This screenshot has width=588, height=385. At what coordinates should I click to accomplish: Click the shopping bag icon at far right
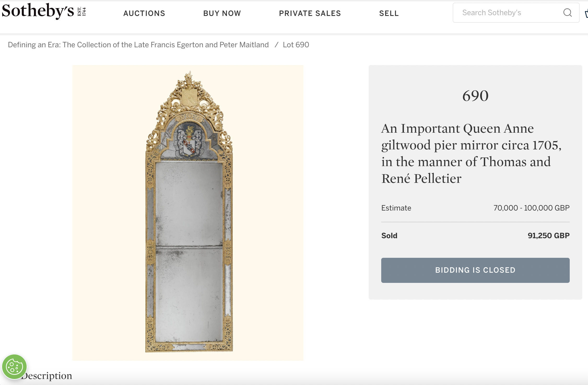click(586, 13)
